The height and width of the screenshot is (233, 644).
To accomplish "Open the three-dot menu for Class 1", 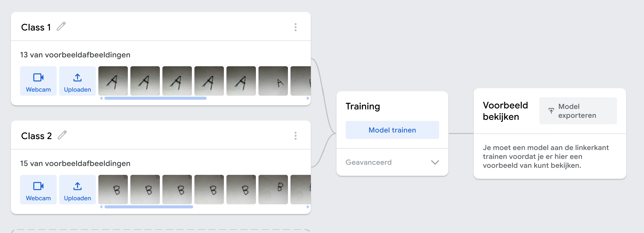I will click(295, 27).
